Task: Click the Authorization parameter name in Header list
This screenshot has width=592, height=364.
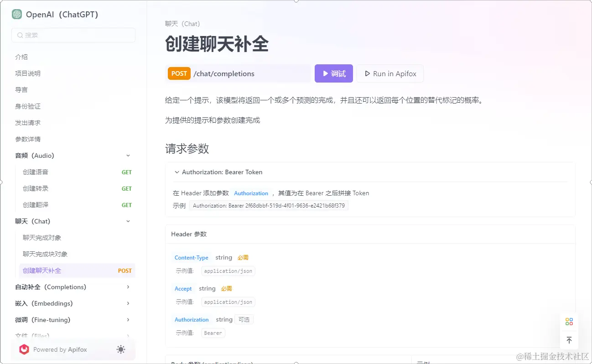Action: [x=192, y=320]
